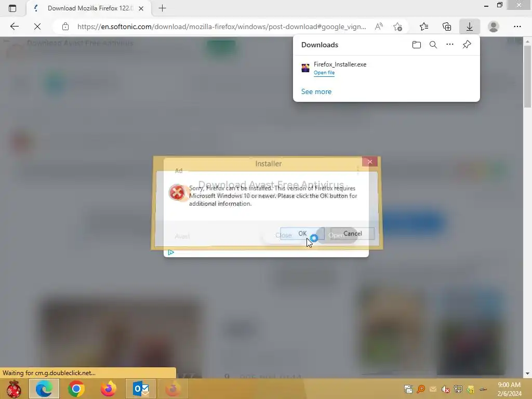Click Firefox_Installer.exe file icon
Image resolution: width=532 pixels, height=399 pixels.
305,68
